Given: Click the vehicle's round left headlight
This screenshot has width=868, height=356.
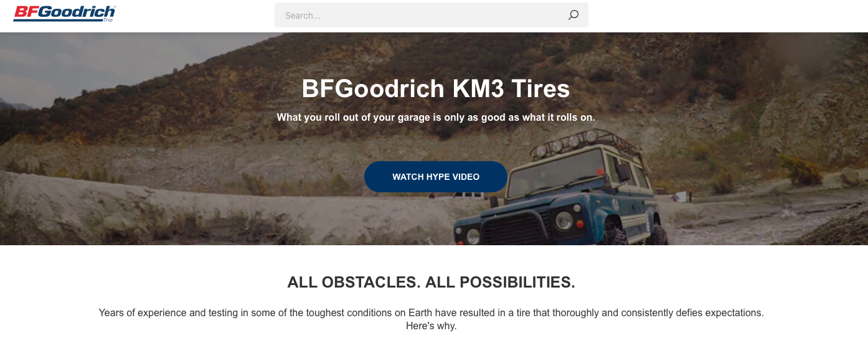Looking at the screenshot, I should pyautogui.click(x=564, y=220).
